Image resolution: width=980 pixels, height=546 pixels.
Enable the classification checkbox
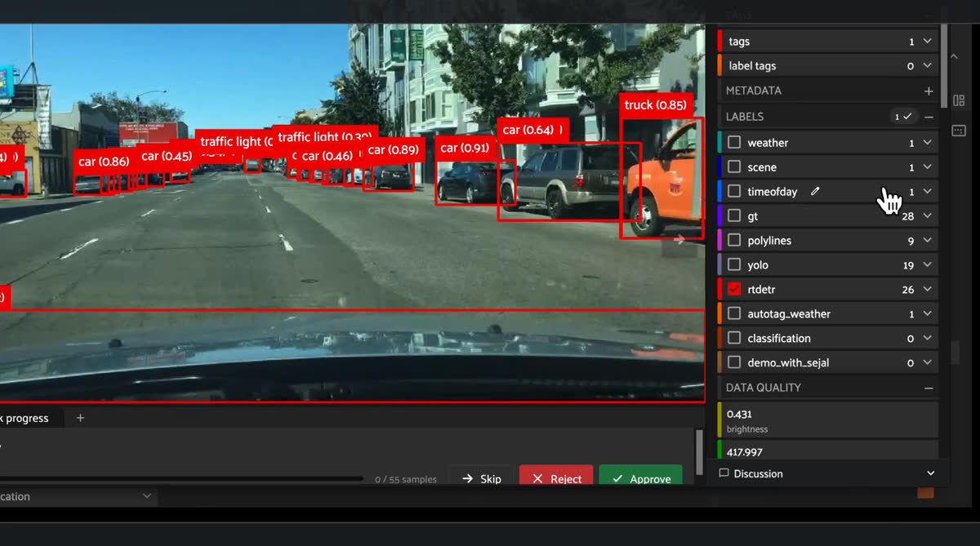pyautogui.click(x=734, y=338)
